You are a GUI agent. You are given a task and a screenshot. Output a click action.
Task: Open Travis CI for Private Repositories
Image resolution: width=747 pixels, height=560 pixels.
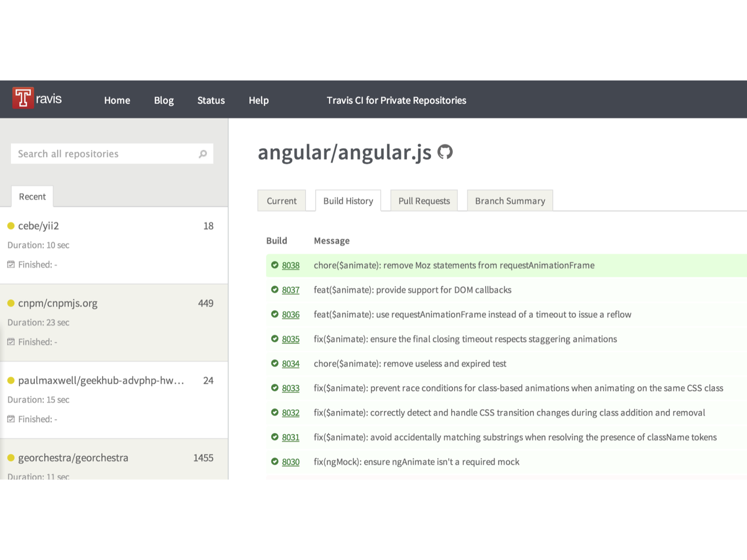[396, 100]
